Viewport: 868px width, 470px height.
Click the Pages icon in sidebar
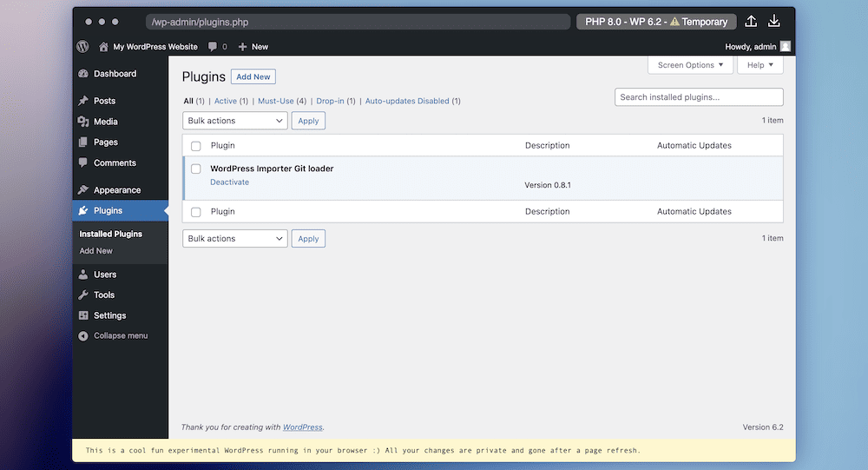[x=83, y=142]
